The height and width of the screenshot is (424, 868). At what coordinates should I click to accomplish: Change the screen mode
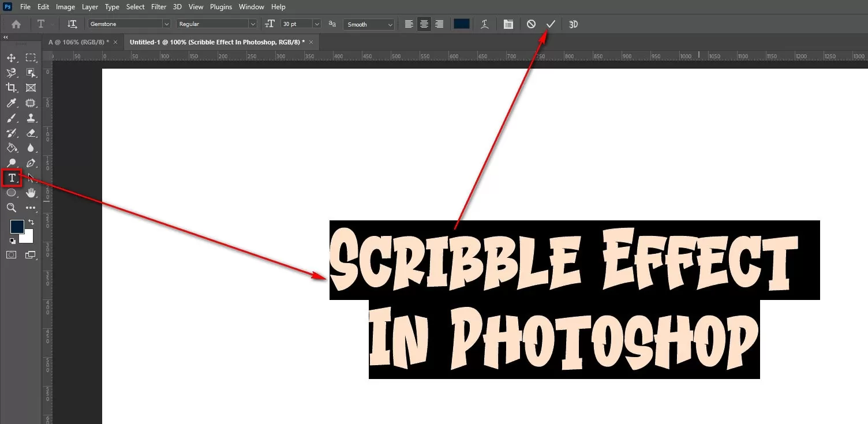[31, 254]
